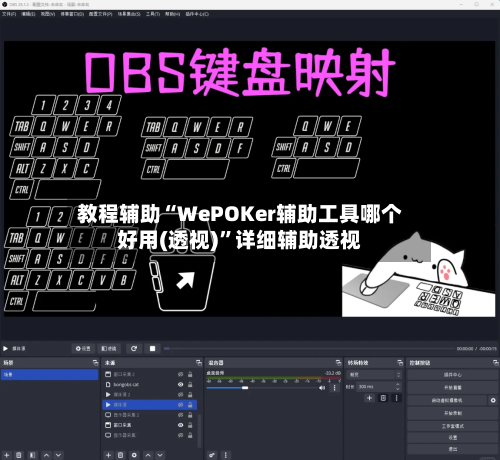Open Mixer panel three-dot menu at bottom
The height and width of the screenshot is (460, 500).
coord(226,455)
